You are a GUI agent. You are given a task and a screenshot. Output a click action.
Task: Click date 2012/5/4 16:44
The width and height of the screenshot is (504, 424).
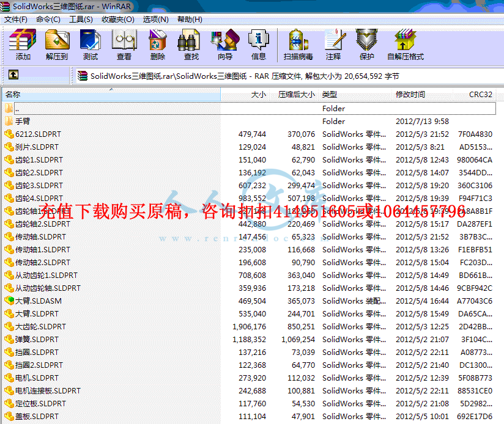point(423,301)
